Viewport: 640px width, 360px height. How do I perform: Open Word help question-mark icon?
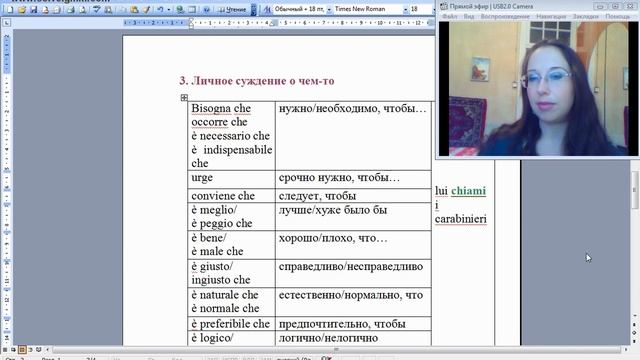(x=207, y=9)
